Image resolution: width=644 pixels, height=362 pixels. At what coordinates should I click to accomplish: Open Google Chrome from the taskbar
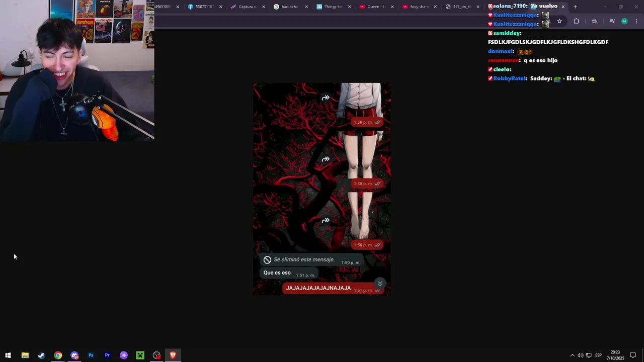pyautogui.click(x=58, y=355)
